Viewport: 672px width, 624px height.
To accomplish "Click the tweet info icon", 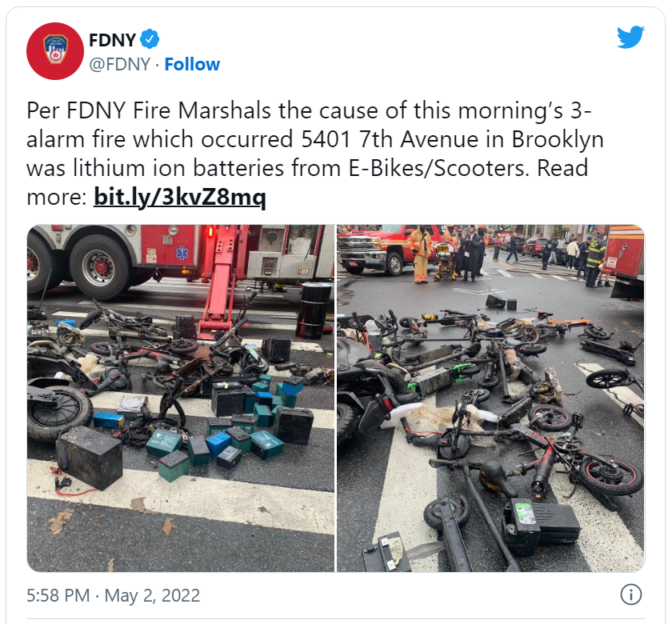I will pos(631,594).
